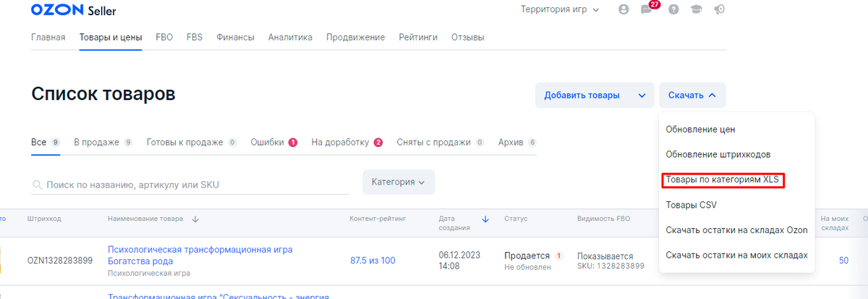The image size is (868, 299).
Task: Switch to В продаже tab
Action: 103,142
